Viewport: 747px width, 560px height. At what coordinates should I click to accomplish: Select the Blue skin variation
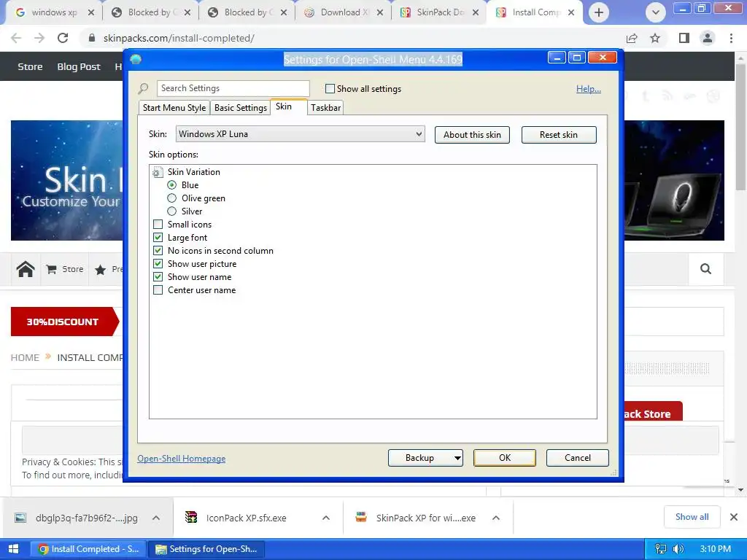pyautogui.click(x=171, y=184)
